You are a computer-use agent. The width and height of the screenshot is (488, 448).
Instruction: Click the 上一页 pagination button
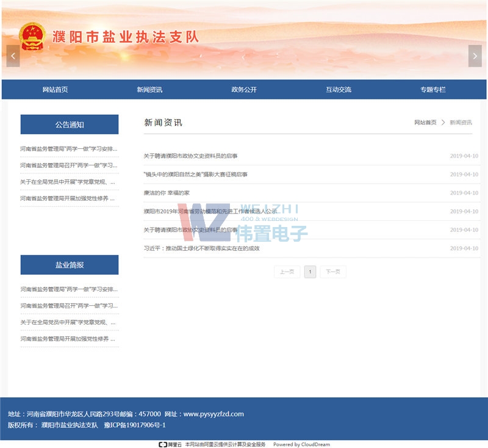[287, 272]
